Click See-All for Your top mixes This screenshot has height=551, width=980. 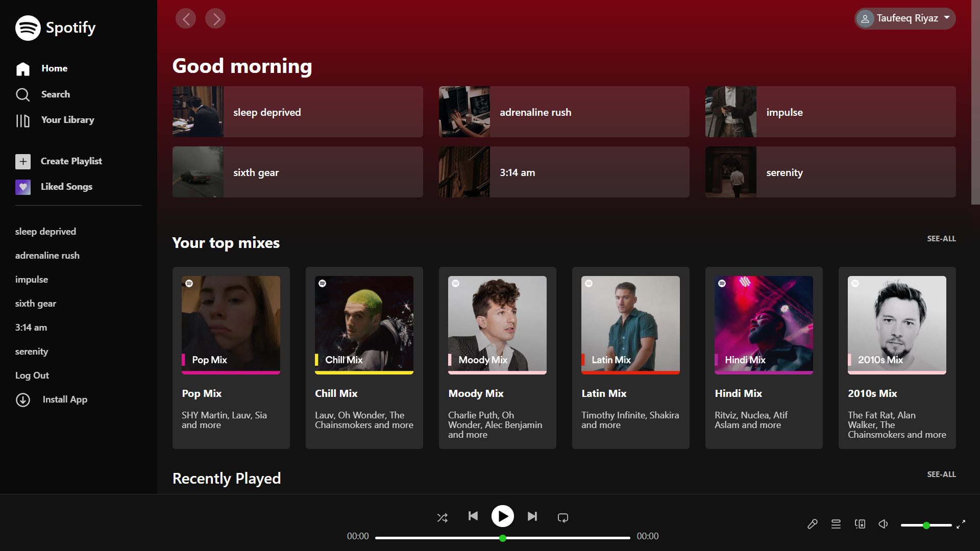(x=941, y=239)
